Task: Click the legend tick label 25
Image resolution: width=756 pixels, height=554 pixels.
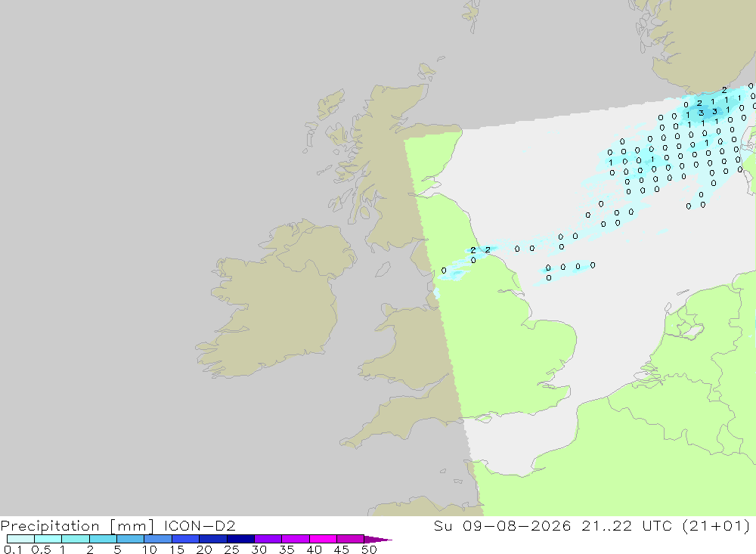Action: [231, 549]
